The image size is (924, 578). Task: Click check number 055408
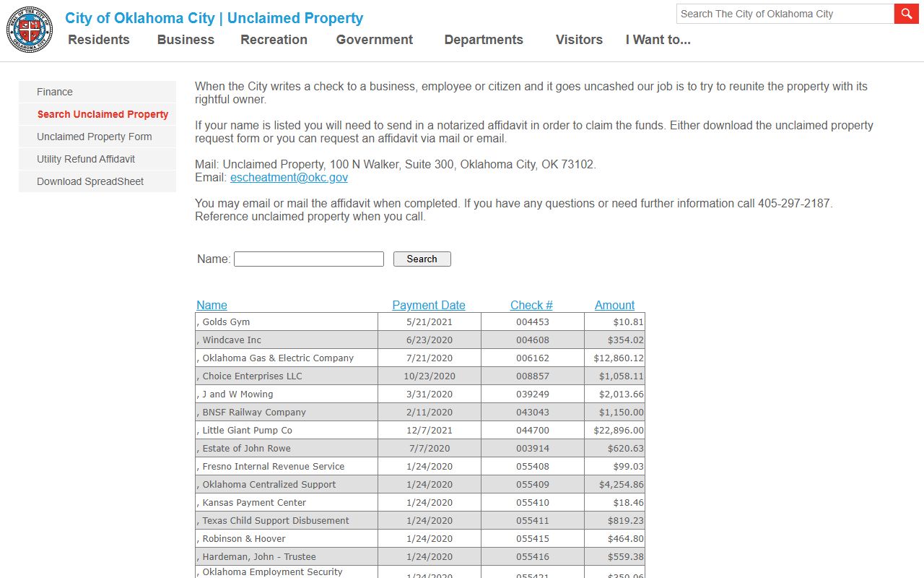[533, 466]
